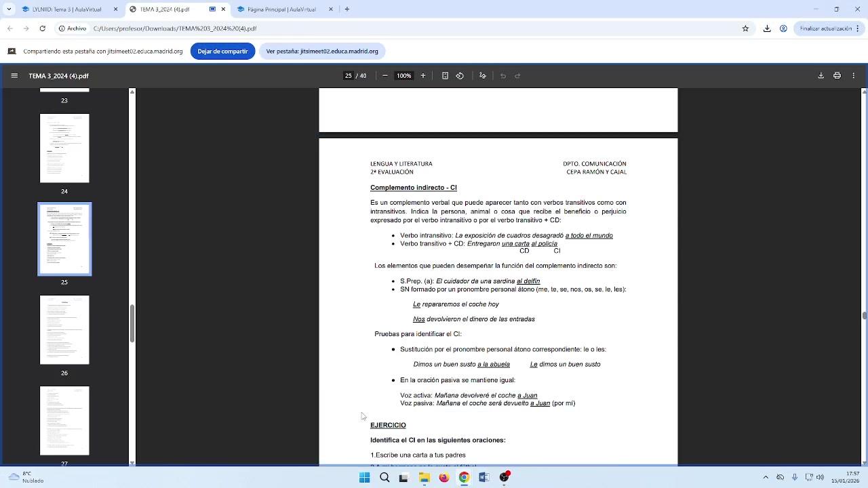The height and width of the screenshot is (488, 868).
Task: Click the document vertical scrollbar thumb
Action: coord(864,315)
